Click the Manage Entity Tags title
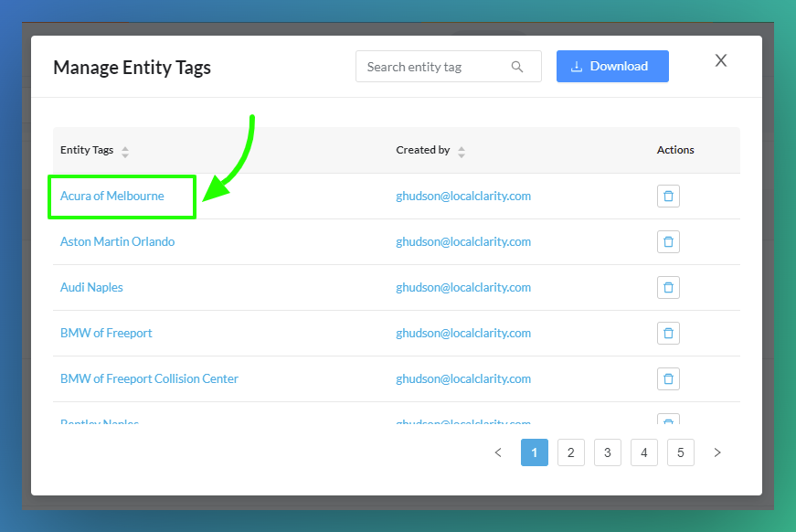This screenshot has height=532, width=796. [x=132, y=68]
